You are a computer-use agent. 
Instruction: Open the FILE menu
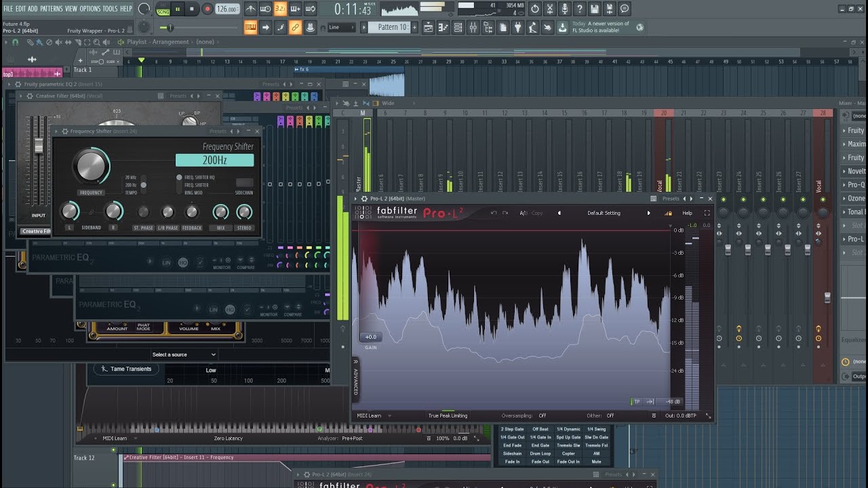(8, 9)
